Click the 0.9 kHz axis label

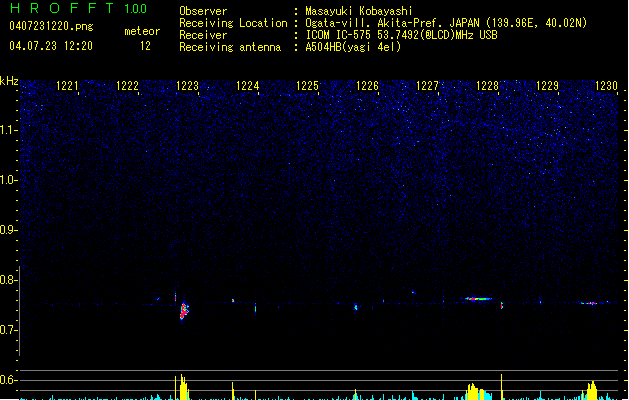click(8, 230)
